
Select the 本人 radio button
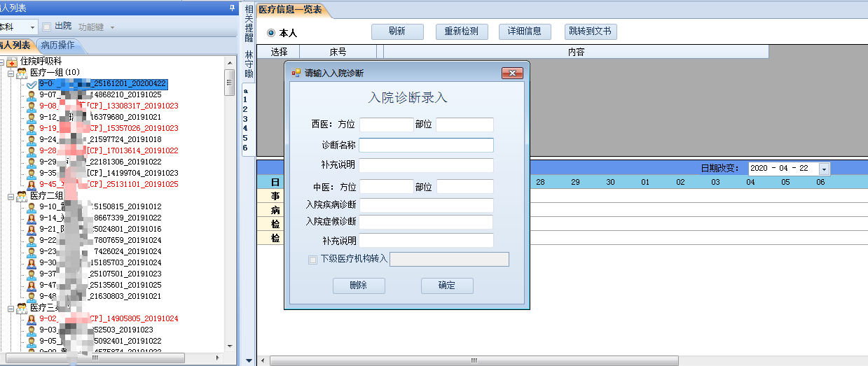tap(271, 32)
